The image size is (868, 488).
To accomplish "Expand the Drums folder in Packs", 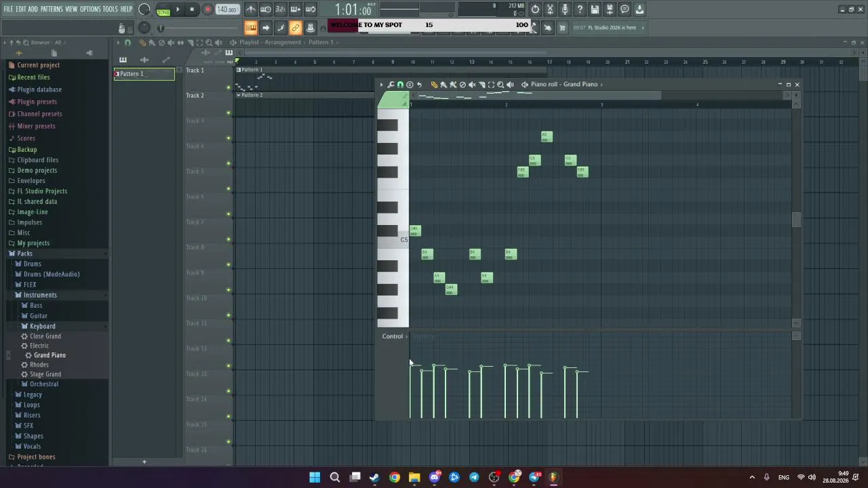I will 32,264.
